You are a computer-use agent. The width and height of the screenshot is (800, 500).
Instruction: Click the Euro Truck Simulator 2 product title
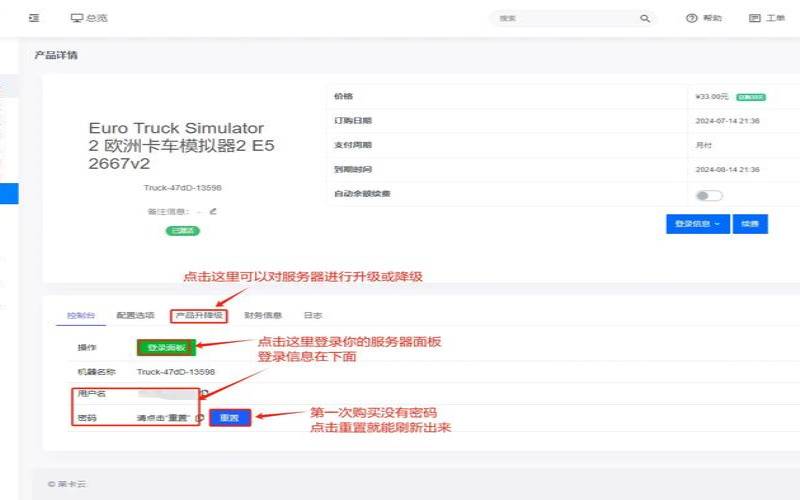tap(181, 145)
